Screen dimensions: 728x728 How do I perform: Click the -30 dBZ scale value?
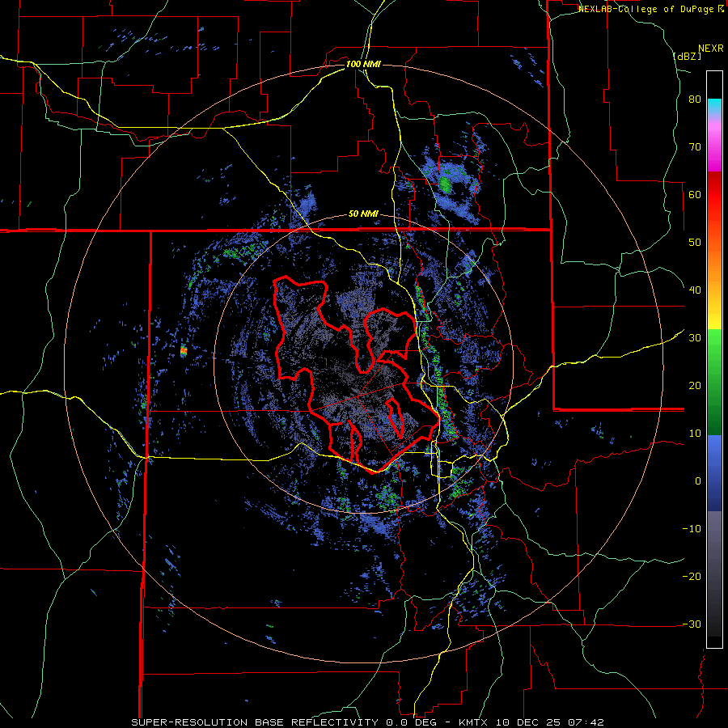pyautogui.click(x=692, y=624)
